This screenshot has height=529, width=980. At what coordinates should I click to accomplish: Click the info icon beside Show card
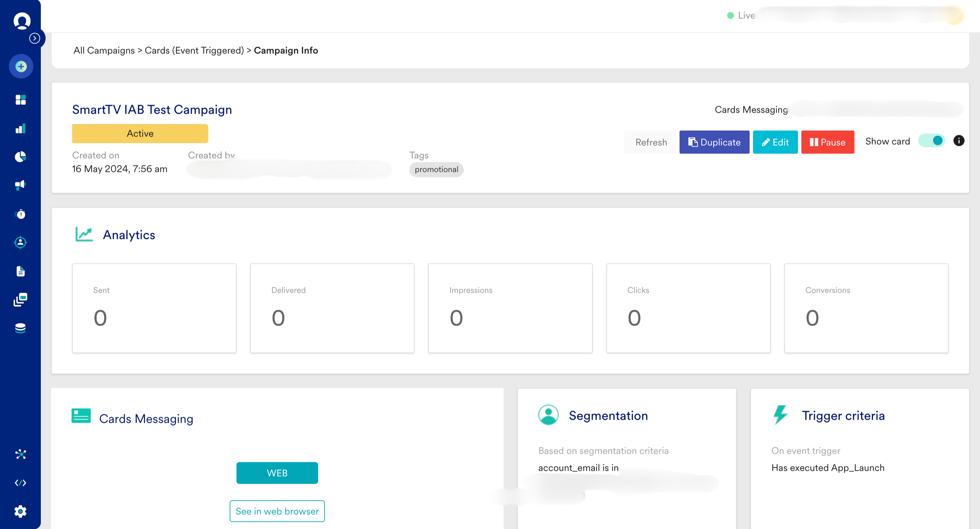pos(959,141)
